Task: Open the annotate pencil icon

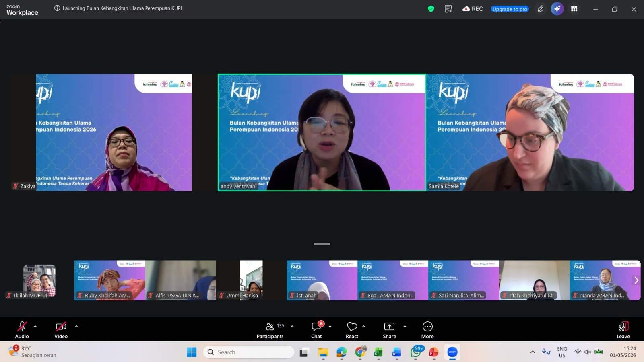Action: point(541,9)
